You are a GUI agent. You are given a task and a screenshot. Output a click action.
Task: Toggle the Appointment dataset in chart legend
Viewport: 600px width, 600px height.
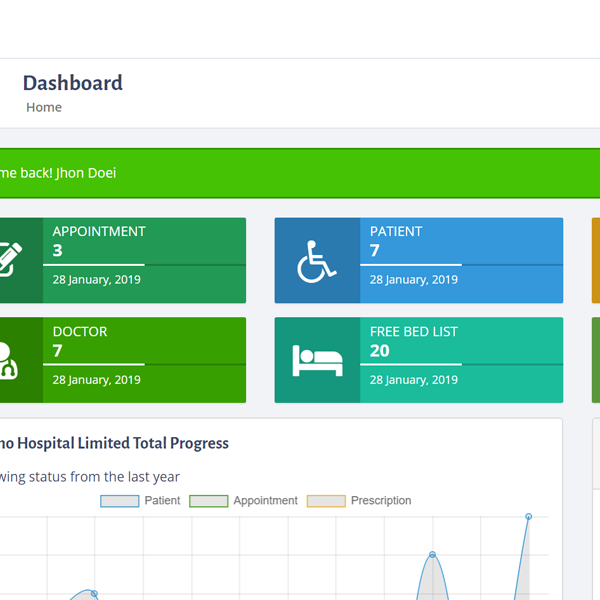[x=244, y=501]
